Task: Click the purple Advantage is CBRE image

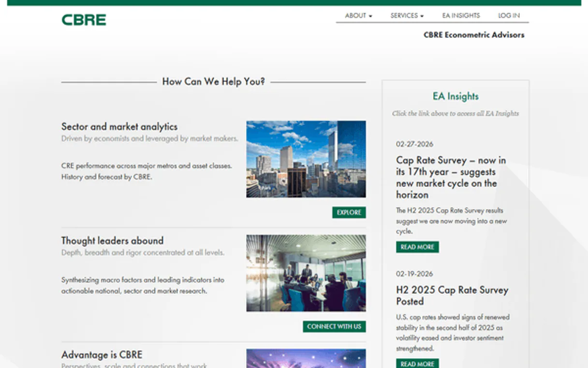Action: pos(306,358)
